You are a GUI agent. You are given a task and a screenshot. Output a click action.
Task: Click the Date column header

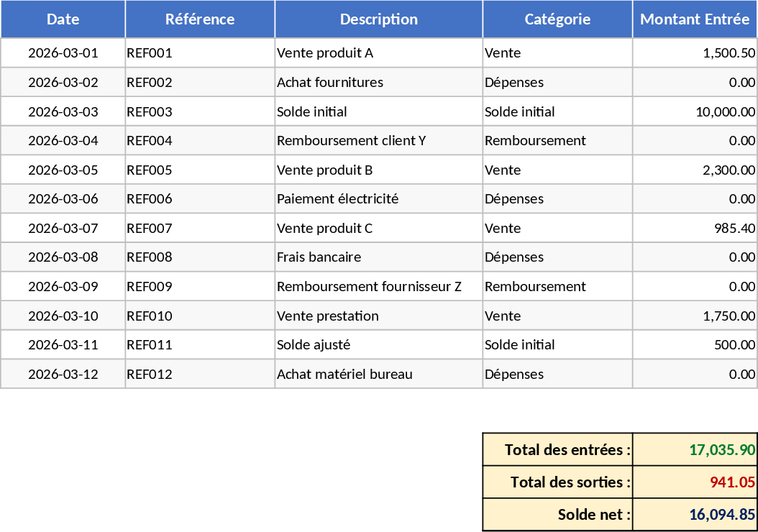pos(63,19)
